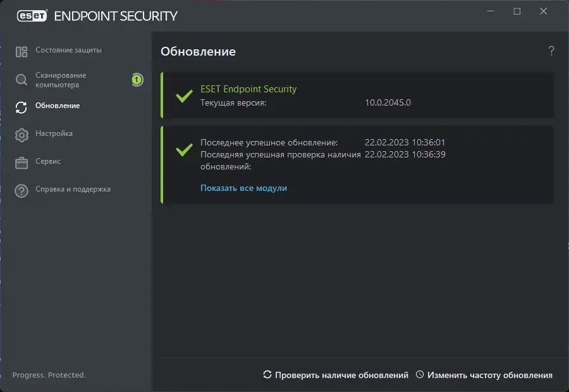The height and width of the screenshot is (392, 569).
Task: Click the question mark help icon top right
Action: pyautogui.click(x=551, y=51)
